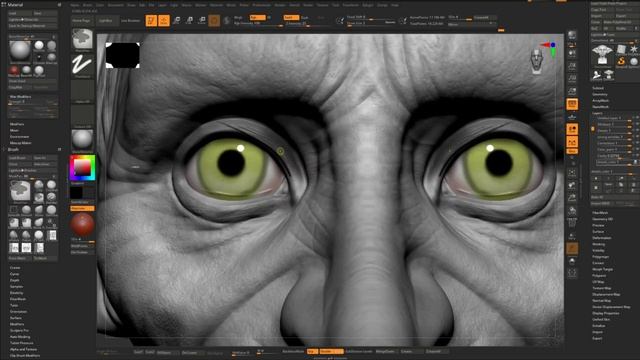Click the CamView head in viewport corner

point(537,61)
